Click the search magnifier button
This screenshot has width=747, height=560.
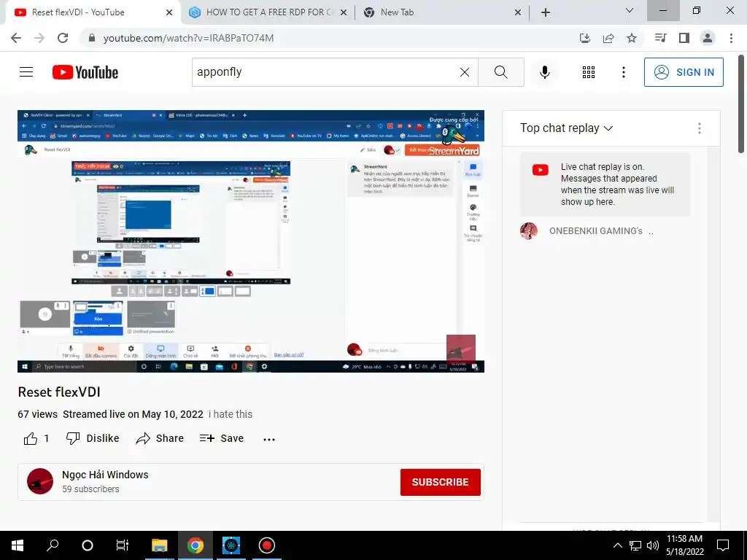(500, 72)
